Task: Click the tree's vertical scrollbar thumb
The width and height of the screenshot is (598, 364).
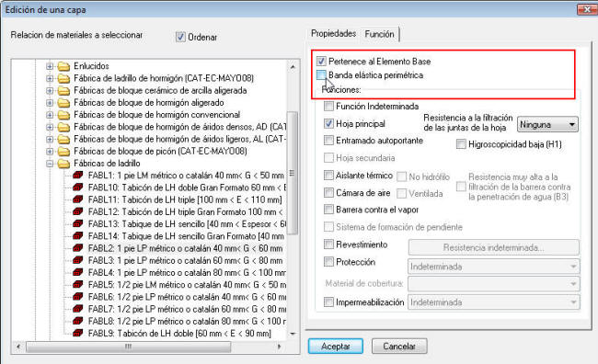Action: 293,173
